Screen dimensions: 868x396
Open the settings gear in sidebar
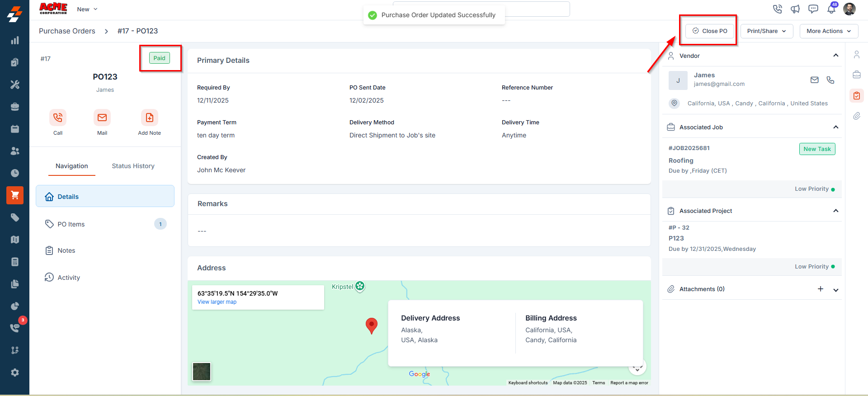pyautogui.click(x=15, y=372)
